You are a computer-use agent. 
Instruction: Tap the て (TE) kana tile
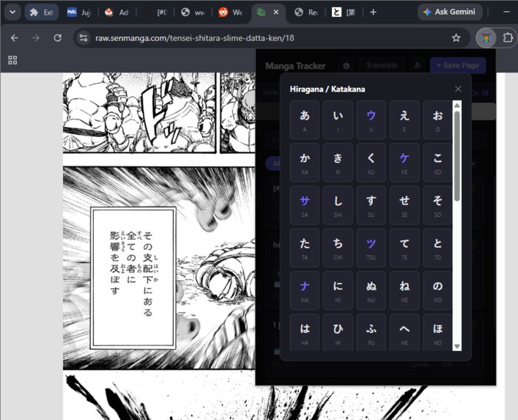pos(404,248)
